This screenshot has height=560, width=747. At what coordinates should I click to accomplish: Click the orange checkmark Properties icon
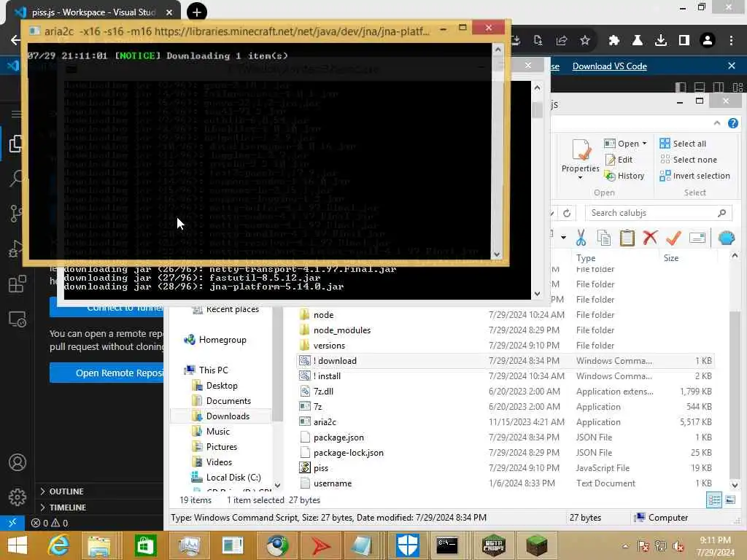click(x=673, y=237)
